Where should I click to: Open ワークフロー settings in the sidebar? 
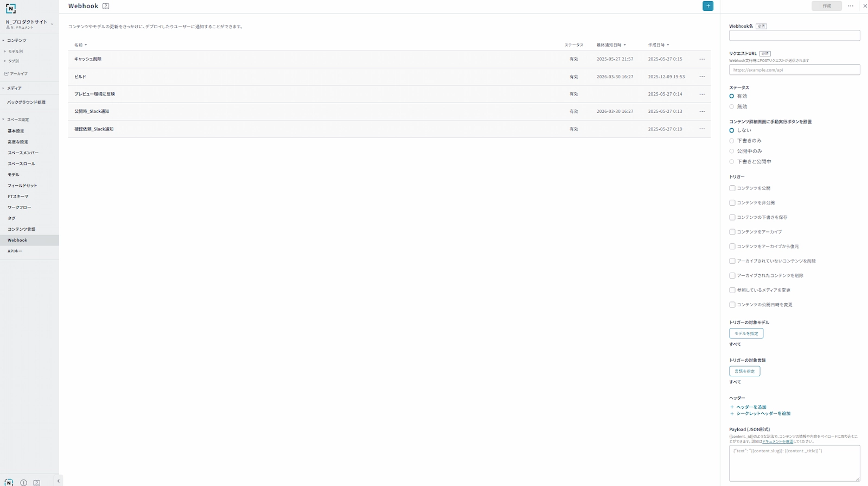(19, 207)
